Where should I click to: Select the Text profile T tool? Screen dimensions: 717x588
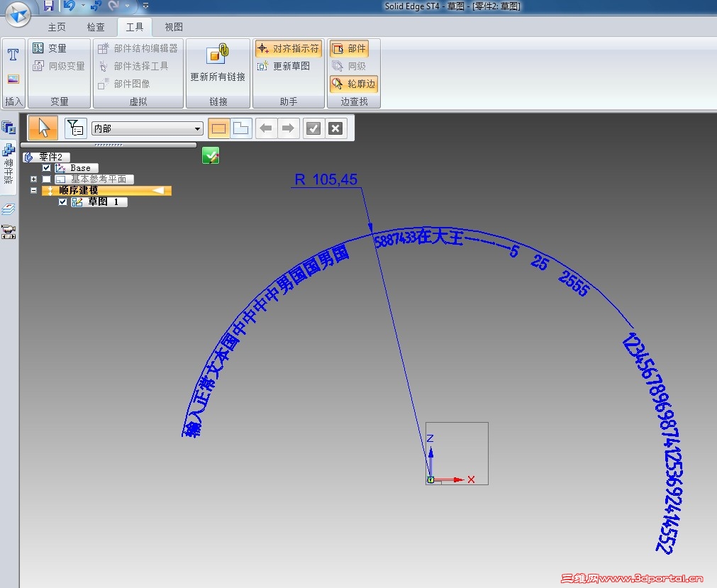point(13,55)
